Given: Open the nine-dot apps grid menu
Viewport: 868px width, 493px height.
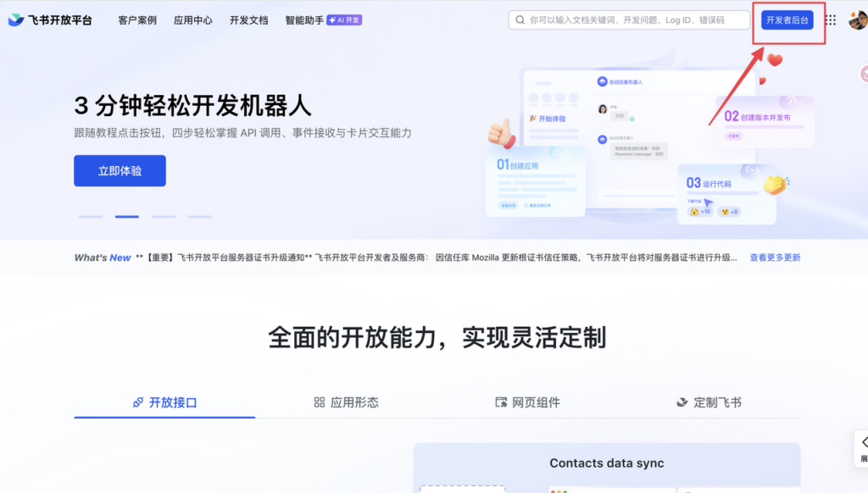Looking at the screenshot, I should 831,20.
